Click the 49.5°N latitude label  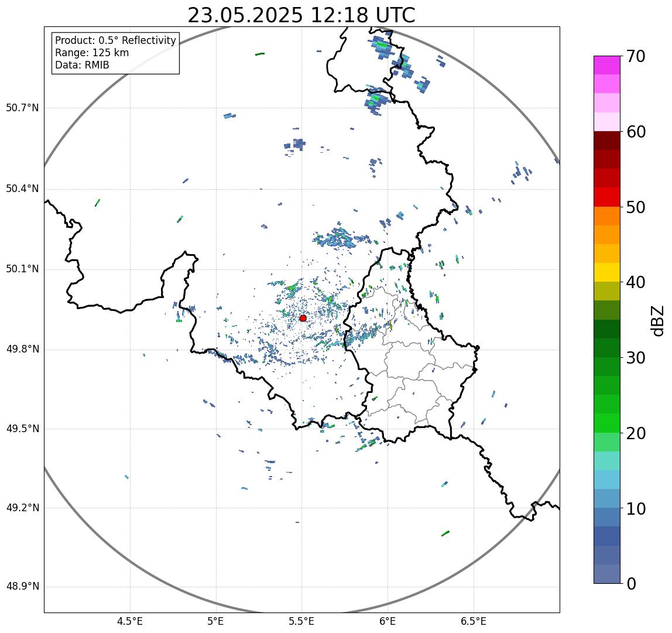click(22, 429)
